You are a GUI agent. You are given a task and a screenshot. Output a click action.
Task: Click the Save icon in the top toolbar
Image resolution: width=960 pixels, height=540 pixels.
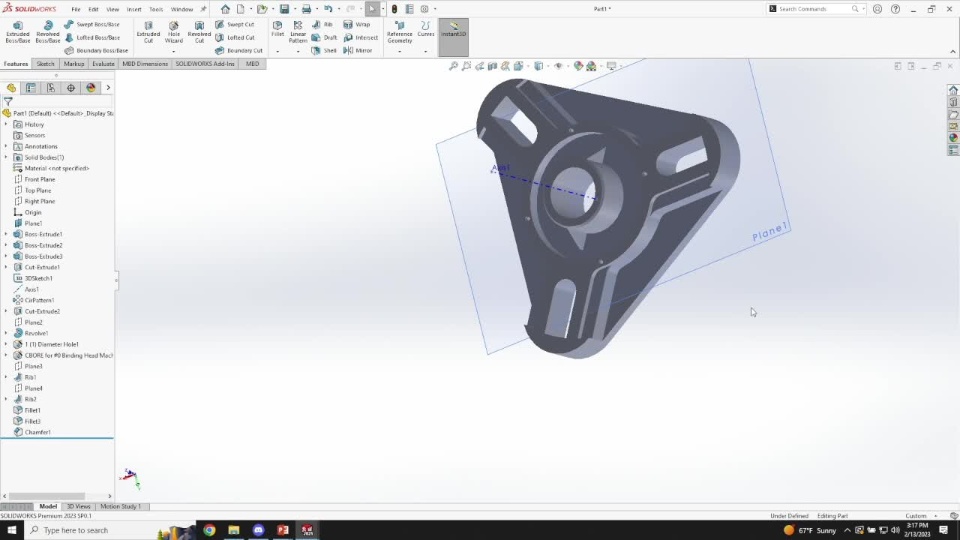click(x=284, y=9)
